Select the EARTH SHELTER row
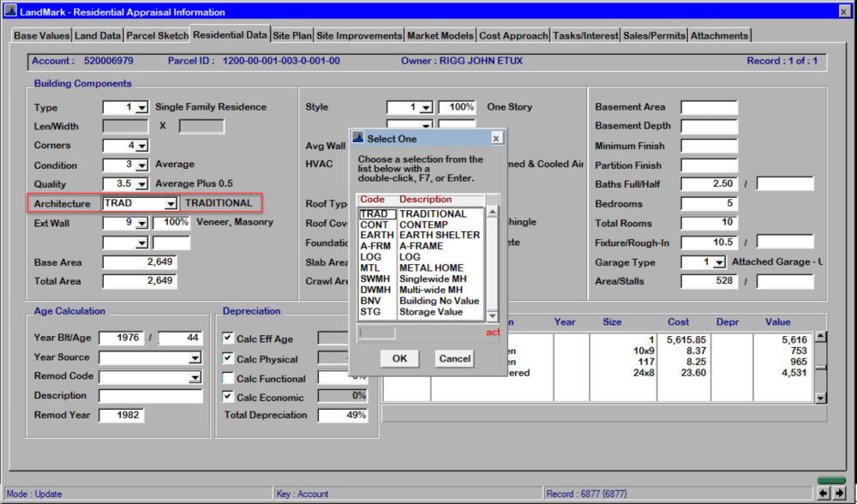The image size is (857, 504). (x=421, y=235)
